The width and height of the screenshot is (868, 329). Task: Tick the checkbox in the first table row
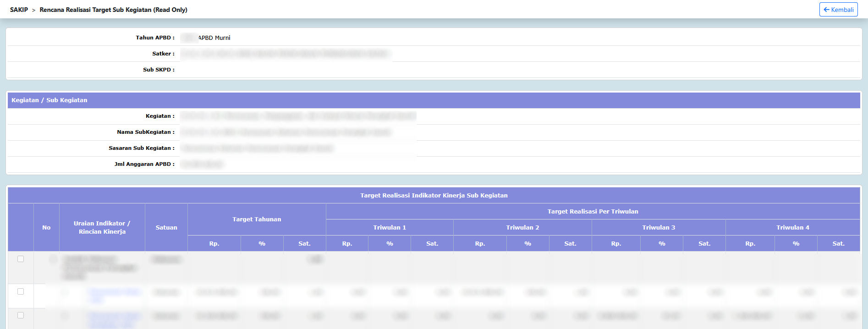pos(21,259)
